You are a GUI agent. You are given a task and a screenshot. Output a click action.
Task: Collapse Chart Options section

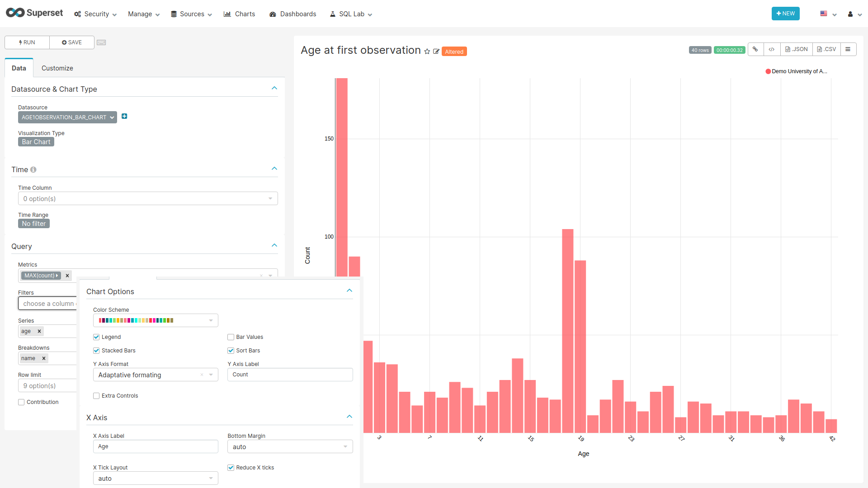pyautogui.click(x=349, y=291)
